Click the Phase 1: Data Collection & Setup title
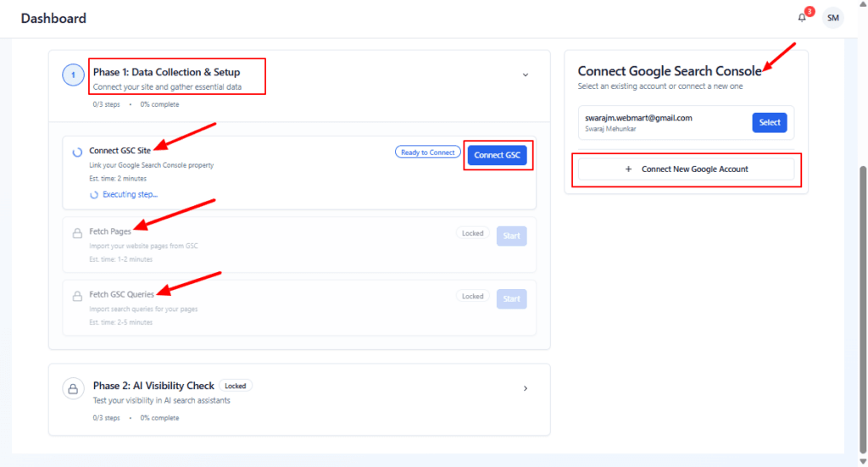 point(166,72)
